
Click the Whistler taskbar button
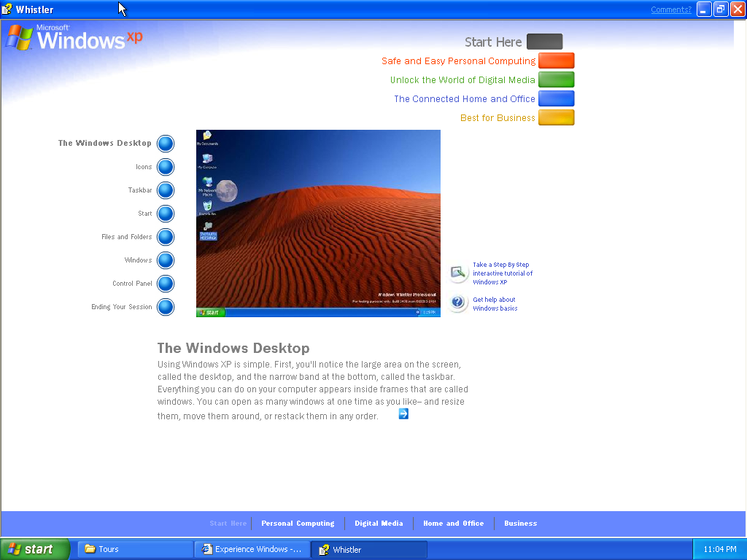369,549
